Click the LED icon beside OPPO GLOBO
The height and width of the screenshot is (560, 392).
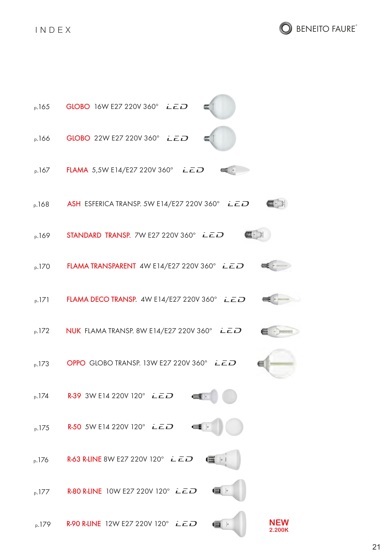(x=225, y=363)
